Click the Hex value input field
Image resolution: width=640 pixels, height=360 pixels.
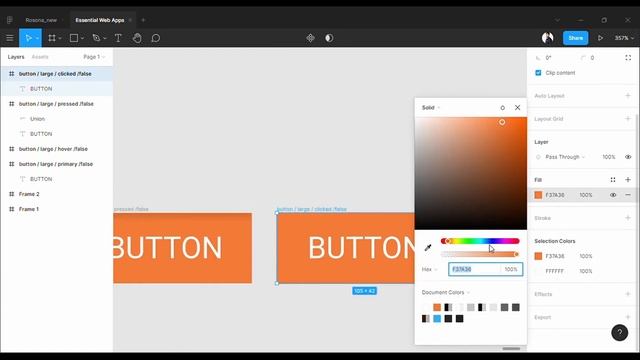(475, 269)
